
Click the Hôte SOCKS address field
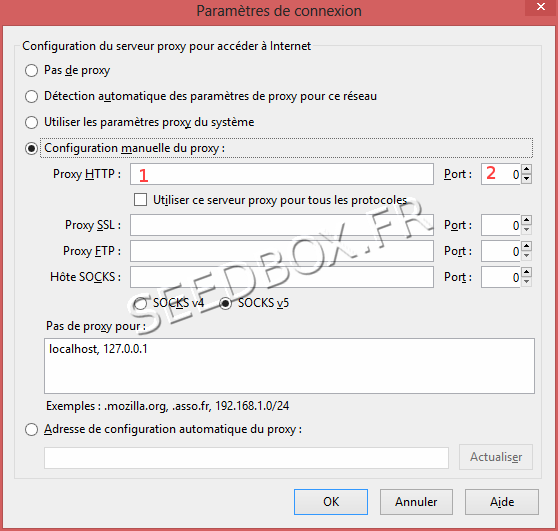(x=281, y=277)
